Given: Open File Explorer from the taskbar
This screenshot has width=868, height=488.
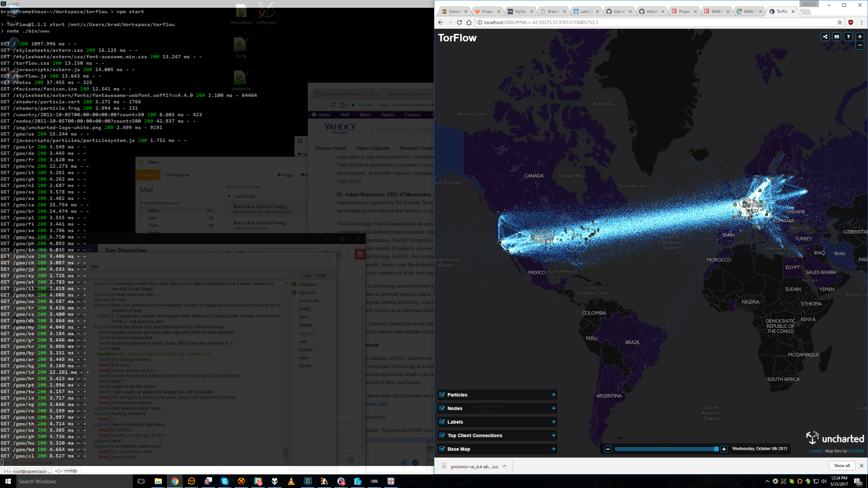Looking at the screenshot, I should (x=158, y=481).
